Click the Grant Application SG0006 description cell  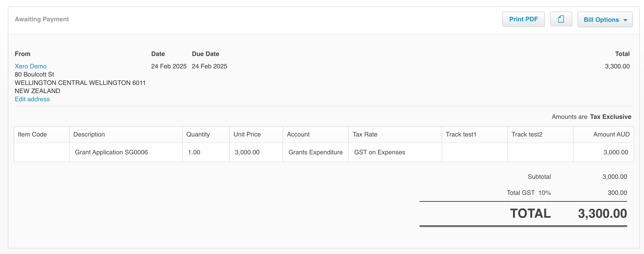[x=111, y=152]
